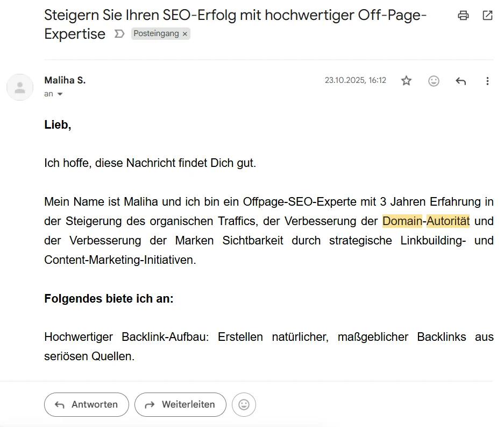Viewport: 504px width, 427px height.
Task: Print the email
Action: [x=463, y=16]
